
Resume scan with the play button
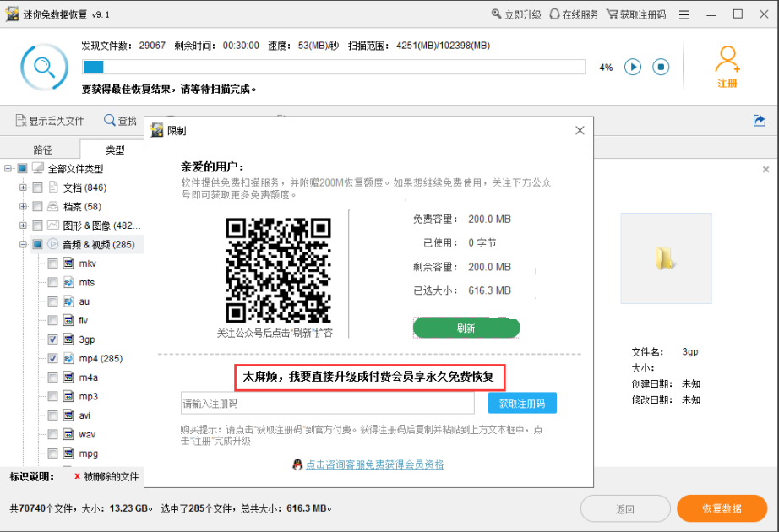[x=633, y=67]
